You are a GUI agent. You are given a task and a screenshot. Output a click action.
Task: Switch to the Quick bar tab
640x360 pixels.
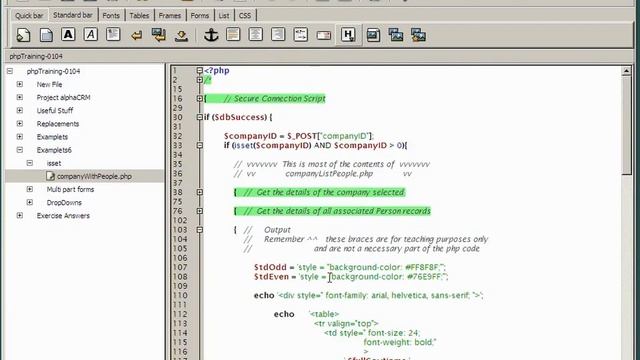[29, 16]
